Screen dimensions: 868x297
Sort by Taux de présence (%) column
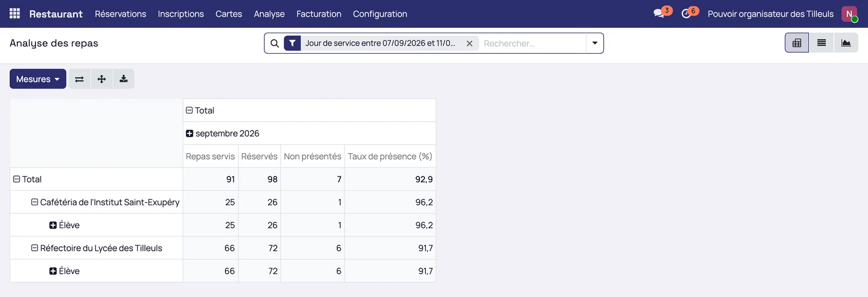tap(390, 156)
